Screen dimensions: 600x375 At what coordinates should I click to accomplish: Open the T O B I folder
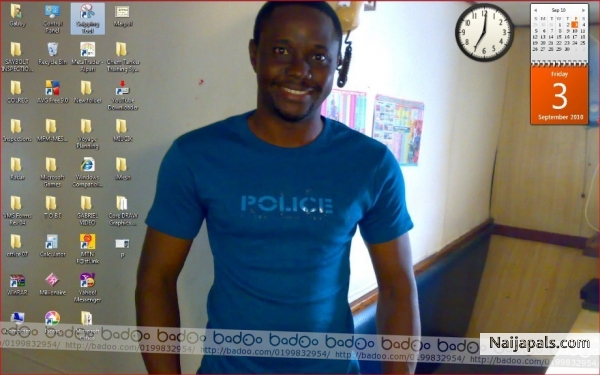click(52, 207)
